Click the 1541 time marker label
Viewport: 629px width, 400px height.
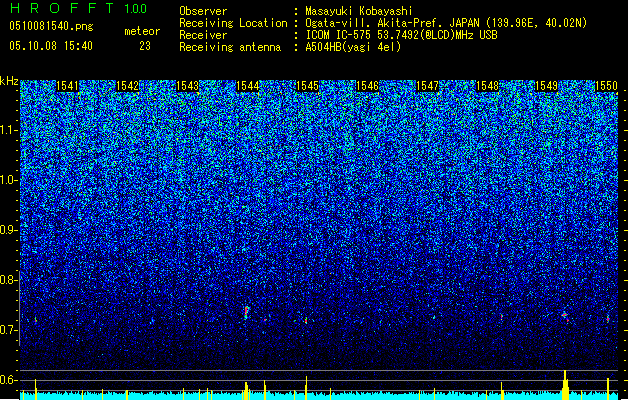pyautogui.click(x=67, y=86)
